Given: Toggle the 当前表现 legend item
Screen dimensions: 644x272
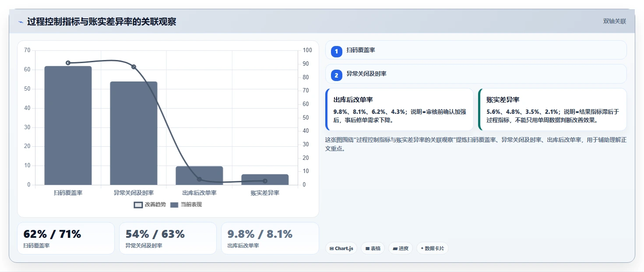Looking at the screenshot, I should pyautogui.click(x=186, y=205).
